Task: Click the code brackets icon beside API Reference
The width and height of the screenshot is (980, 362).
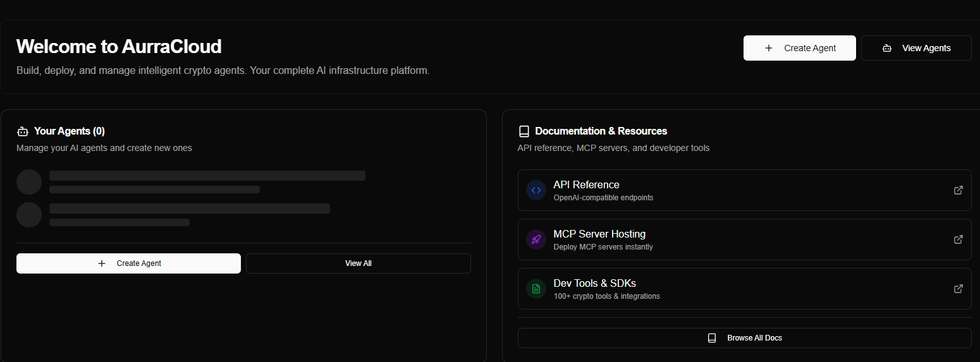Action: 536,190
